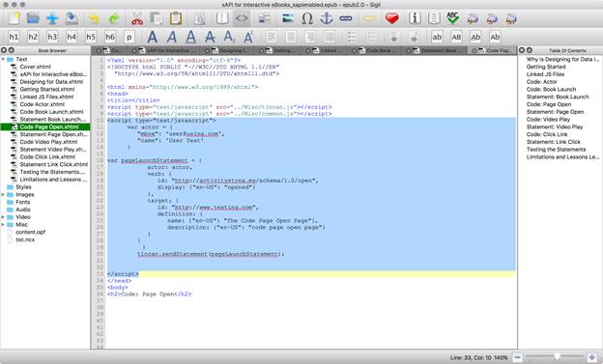The image size is (603, 364).
Task: Open content.opf file
Action: pyautogui.click(x=30, y=232)
